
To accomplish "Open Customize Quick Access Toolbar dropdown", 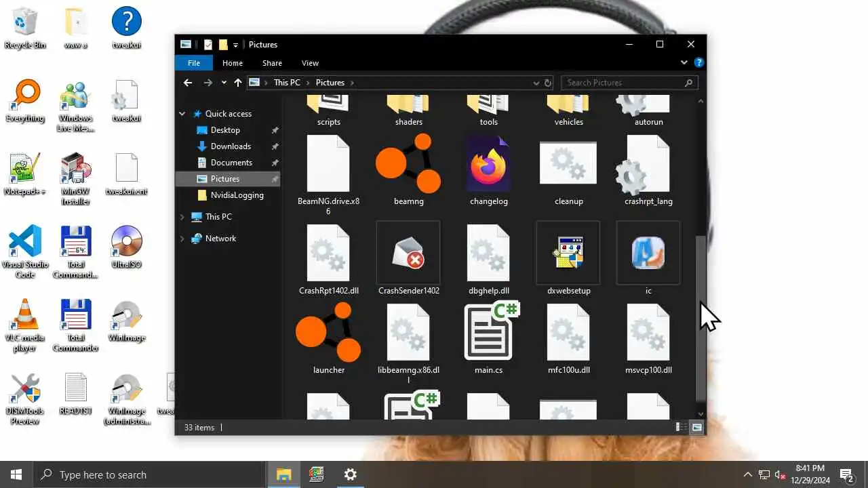I will tap(235, 45).
